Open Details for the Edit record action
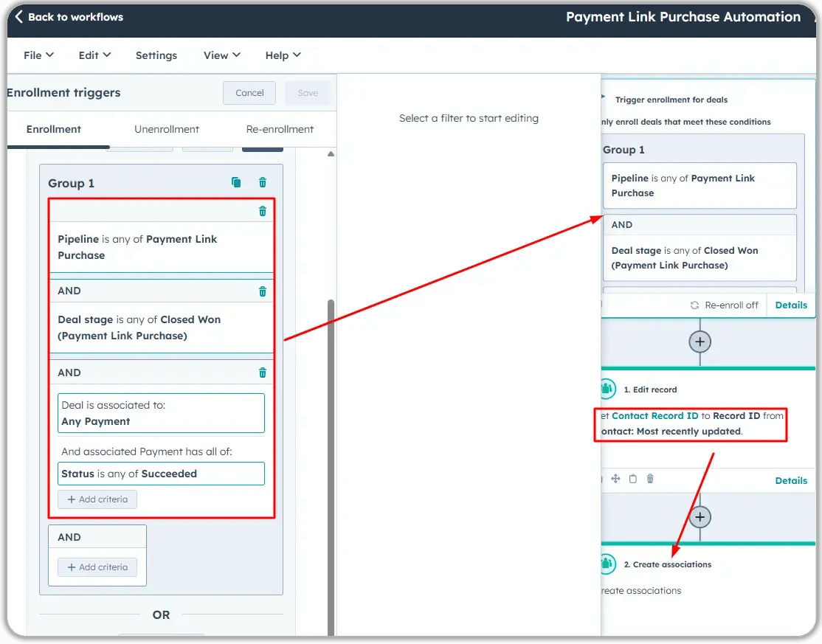Viewport: 822px width, 644px height. [x=791, y=480]
